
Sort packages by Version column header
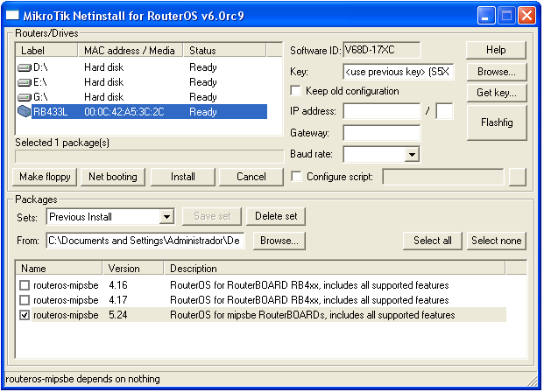(x=133, y=269)
